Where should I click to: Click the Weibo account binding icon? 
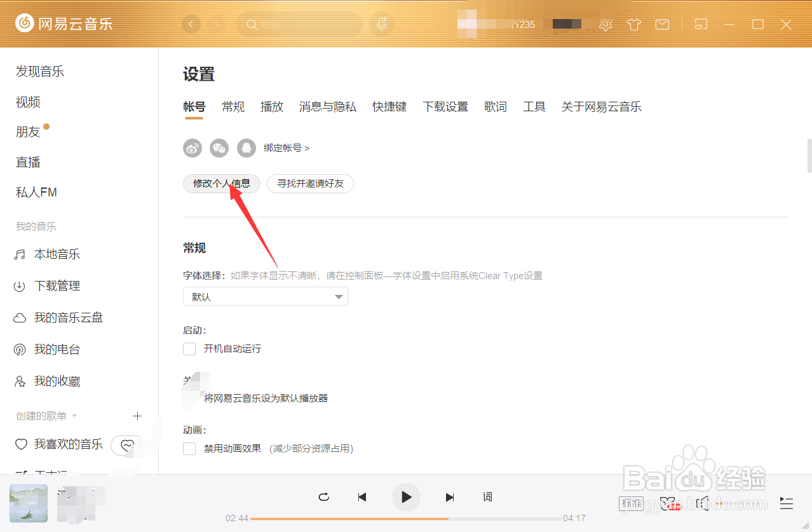[x=193, y=148]
